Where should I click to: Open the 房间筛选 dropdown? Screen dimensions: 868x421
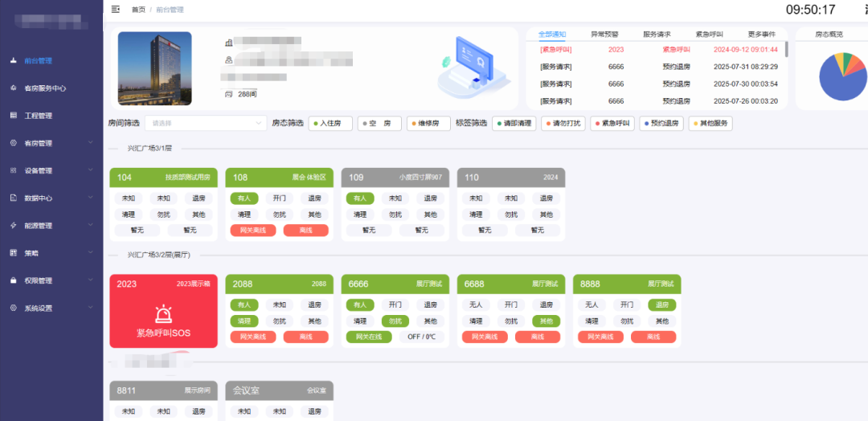pyautogui.click(x=207, y=123)
